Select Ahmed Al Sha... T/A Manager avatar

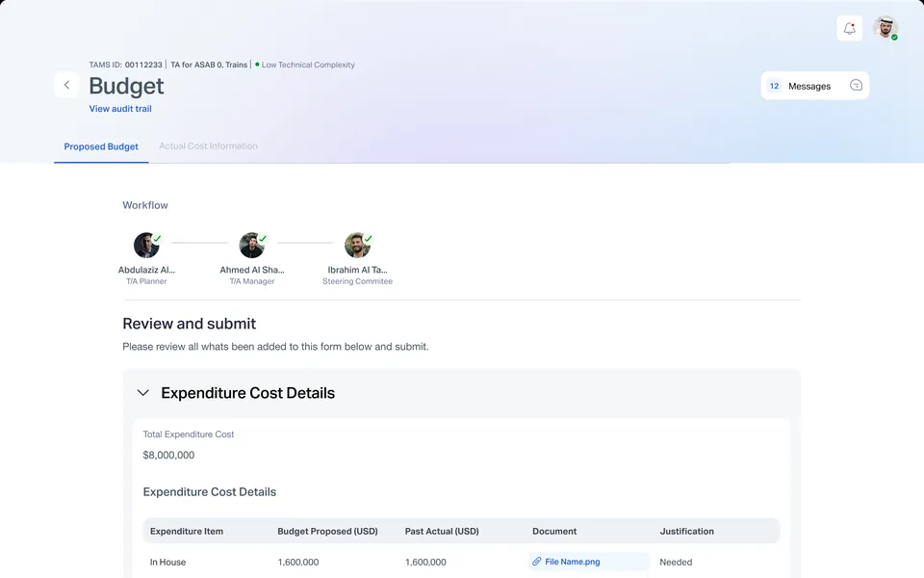(251, 245)
